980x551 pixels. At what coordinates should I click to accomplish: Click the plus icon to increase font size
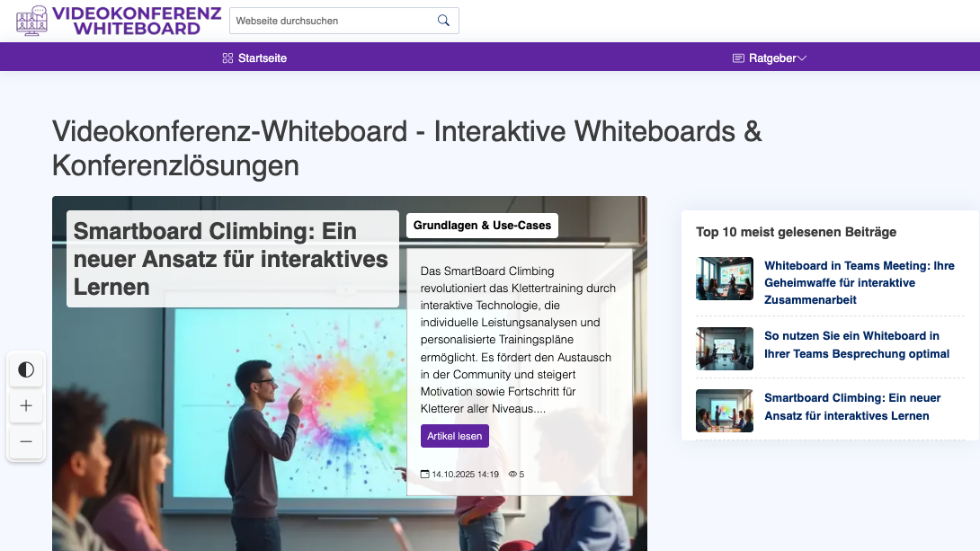(26, 405)
